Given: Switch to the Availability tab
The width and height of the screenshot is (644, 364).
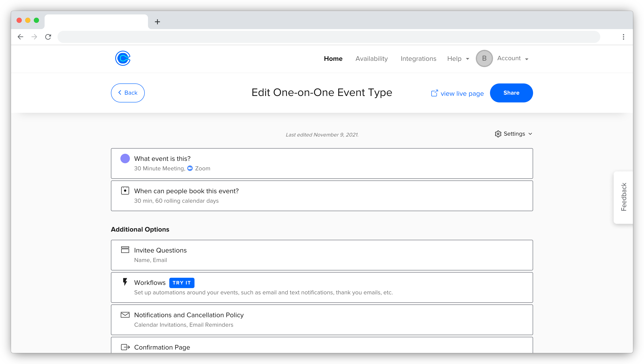Looking at the screenshot, I should click(372, 58).
